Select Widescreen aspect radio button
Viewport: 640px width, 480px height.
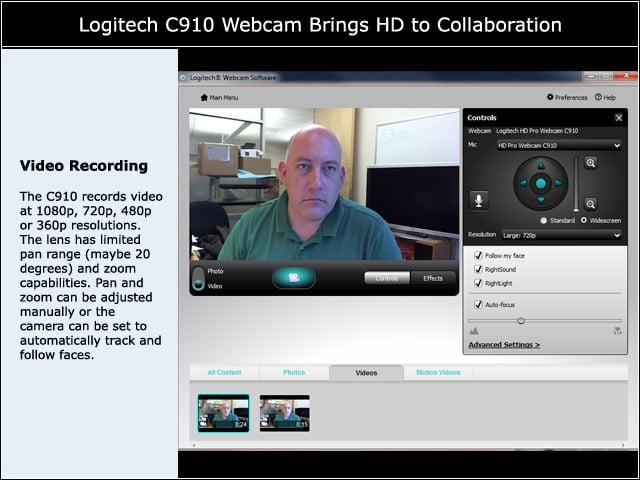[x=584, y=220]
